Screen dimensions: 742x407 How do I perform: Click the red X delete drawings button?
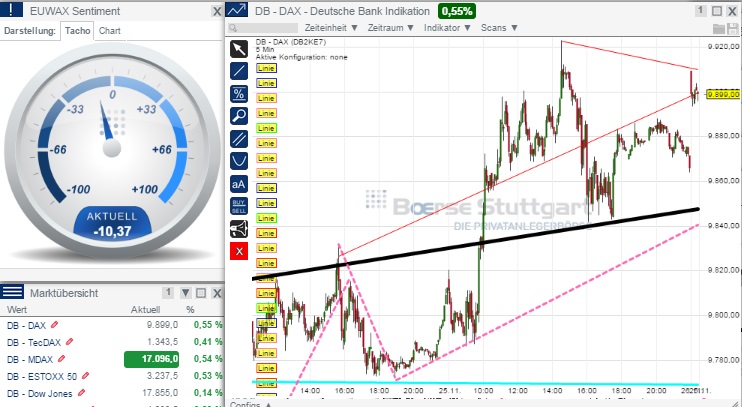point(239,251)
